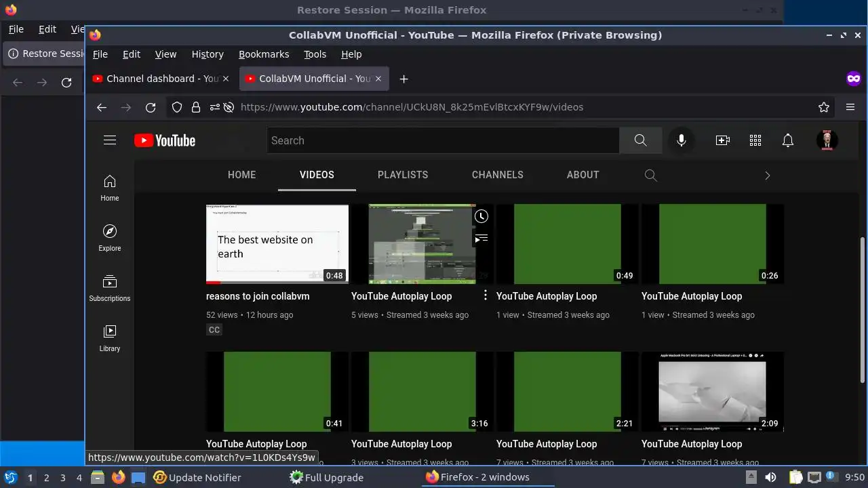Click 'reasons to join collabvm' thumbnail
This screenshot has width=868, height=488.
[x=277, y=244]
